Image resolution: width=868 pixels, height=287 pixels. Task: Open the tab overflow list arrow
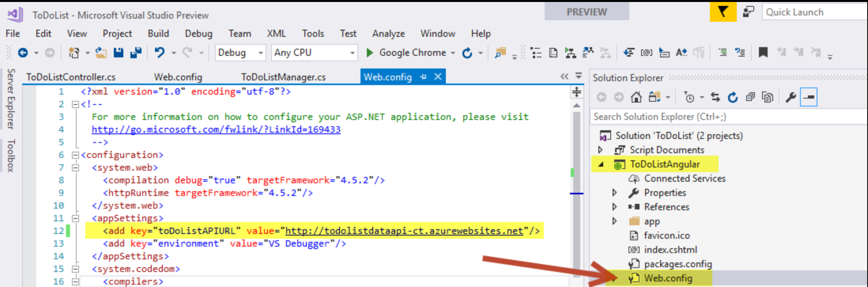579,75
